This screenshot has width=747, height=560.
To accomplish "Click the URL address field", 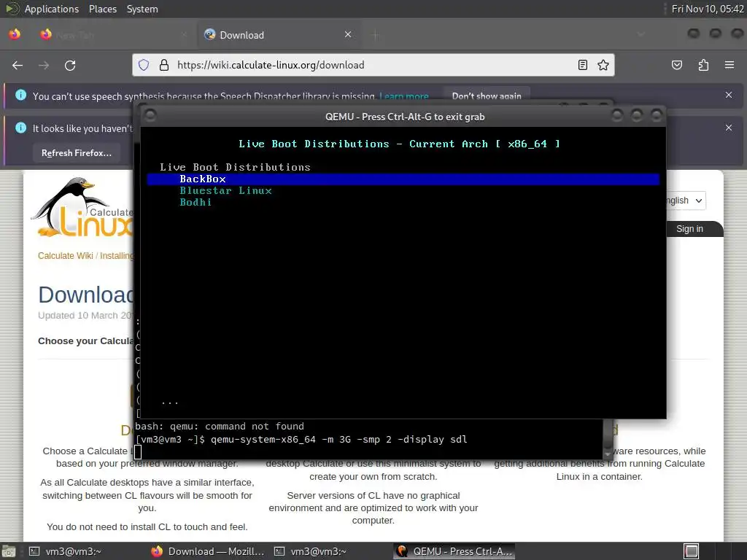I will [x=373, y=65].
